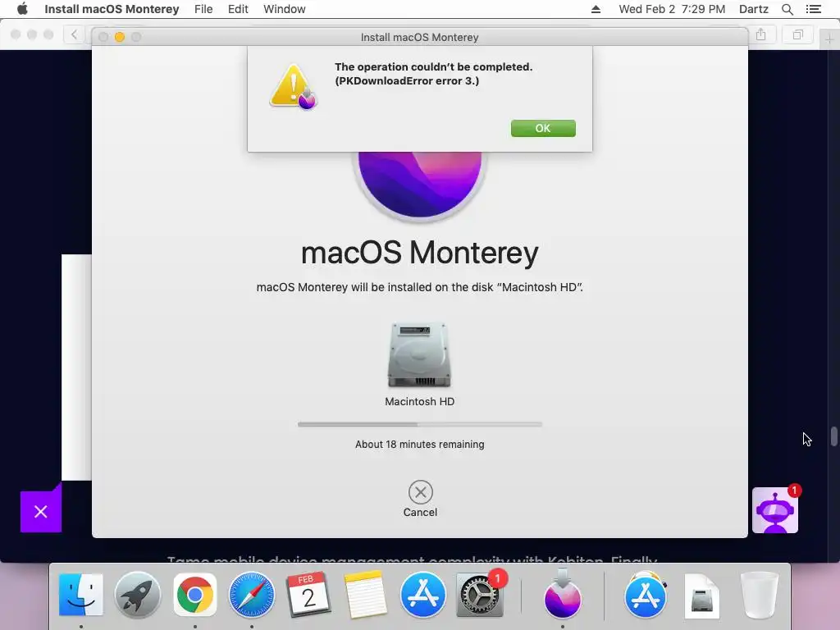Screen dimensions: 840x630
Task: Click the date and time in the menu bar
Action: pos(672,9)
